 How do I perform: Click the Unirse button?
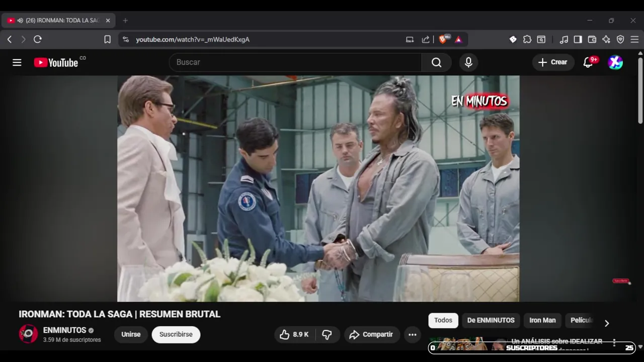coord(131,335)
